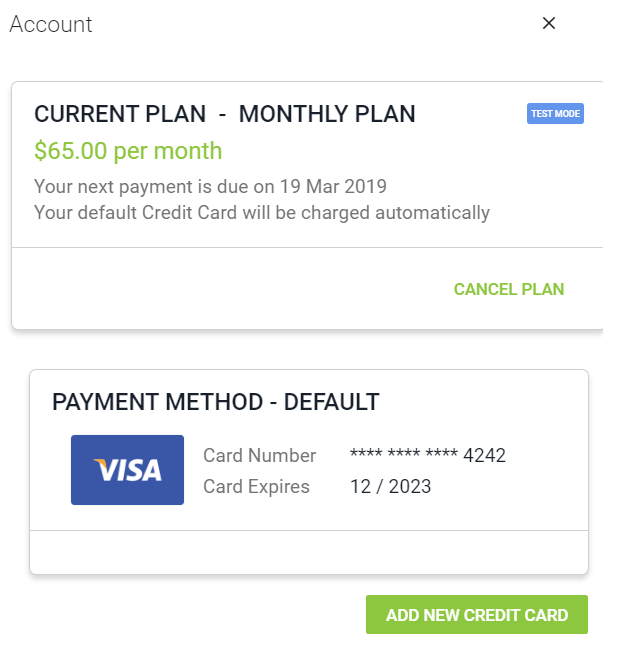
Task: Select the CURRENT PLAN heading text
Action: (120, 114)
